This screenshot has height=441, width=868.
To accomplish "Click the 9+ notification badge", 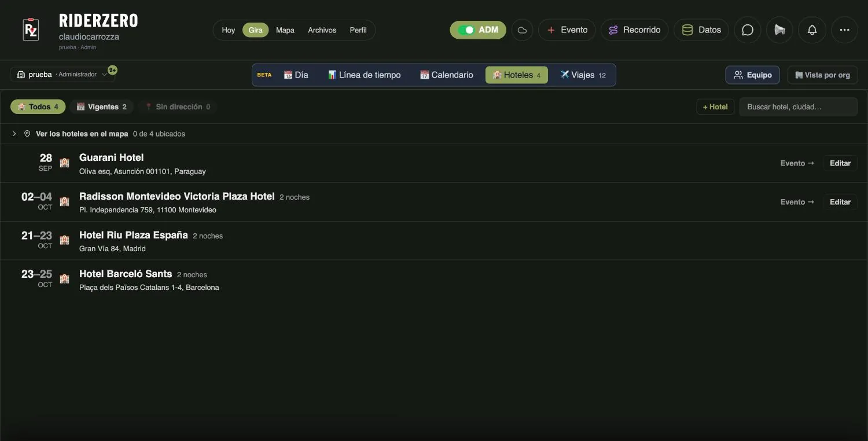I will pos(112,70).
